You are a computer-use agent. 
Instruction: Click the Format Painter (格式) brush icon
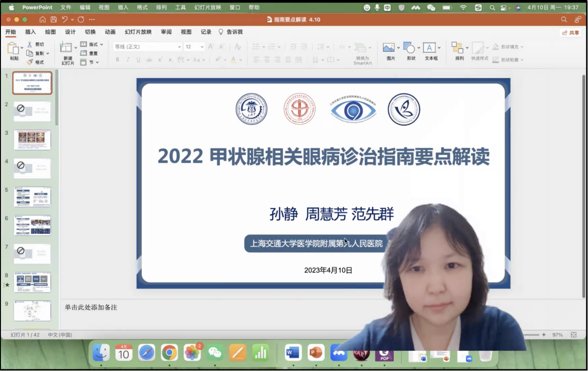pyautogui.click(x=30, y=62)
